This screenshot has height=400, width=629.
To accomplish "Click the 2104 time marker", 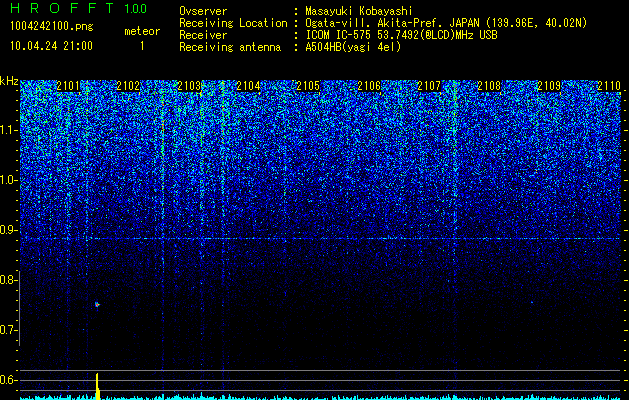I will (x=248, y=86).
